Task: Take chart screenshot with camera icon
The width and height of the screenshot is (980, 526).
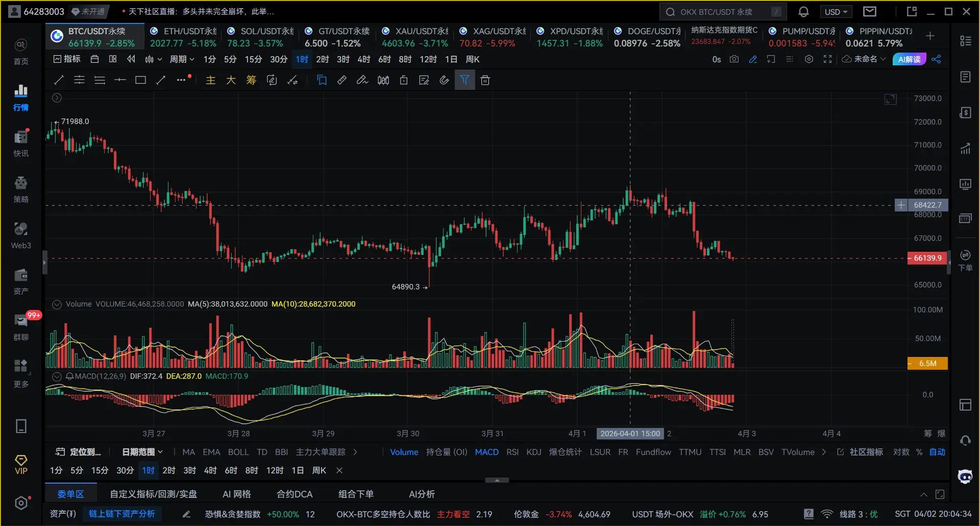Action: pos(734,59)
